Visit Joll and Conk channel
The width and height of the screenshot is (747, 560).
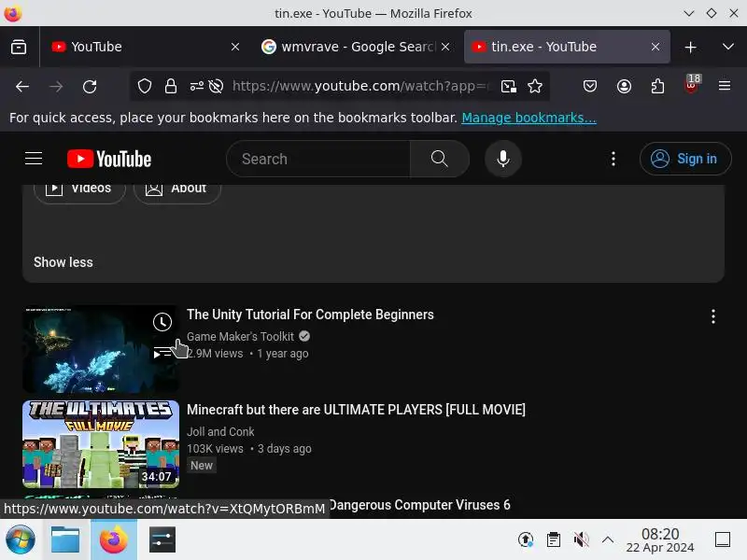pyautogui.click(x=220, y=432)
